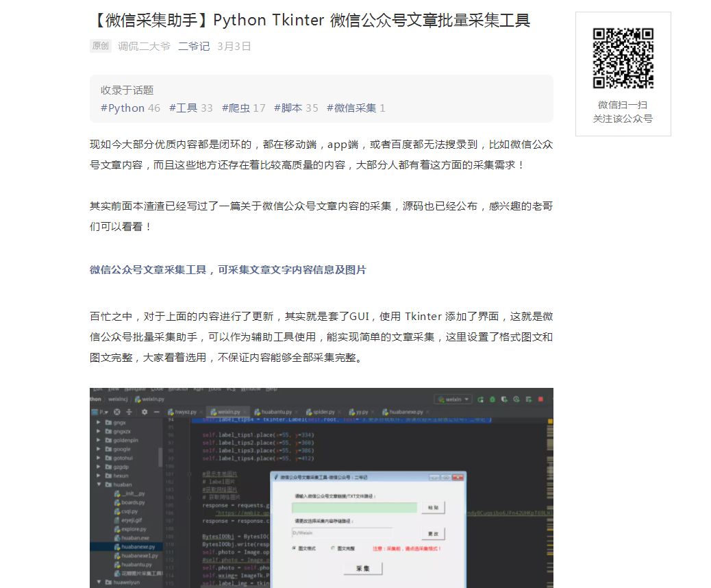Image resolution: width=711 pixels, height=588 pixels.
Task: Expand the gotohui folder
Action: pos(99,458)
